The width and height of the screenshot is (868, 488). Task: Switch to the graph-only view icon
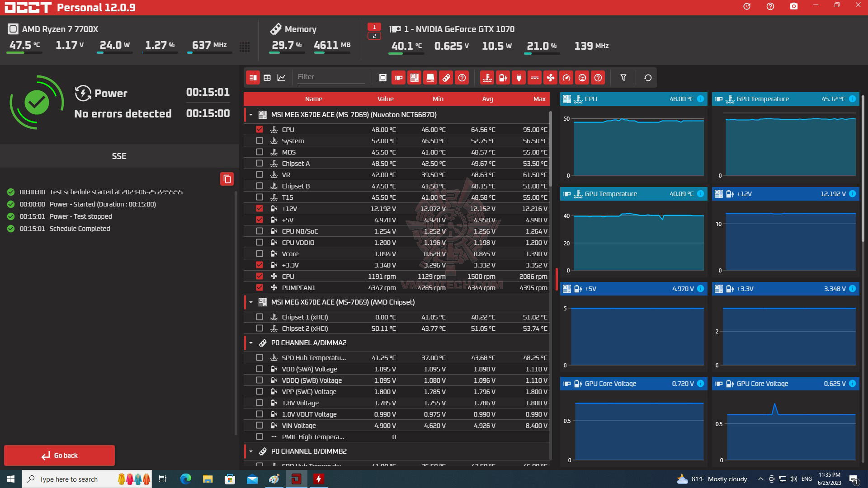coord(281,78)
